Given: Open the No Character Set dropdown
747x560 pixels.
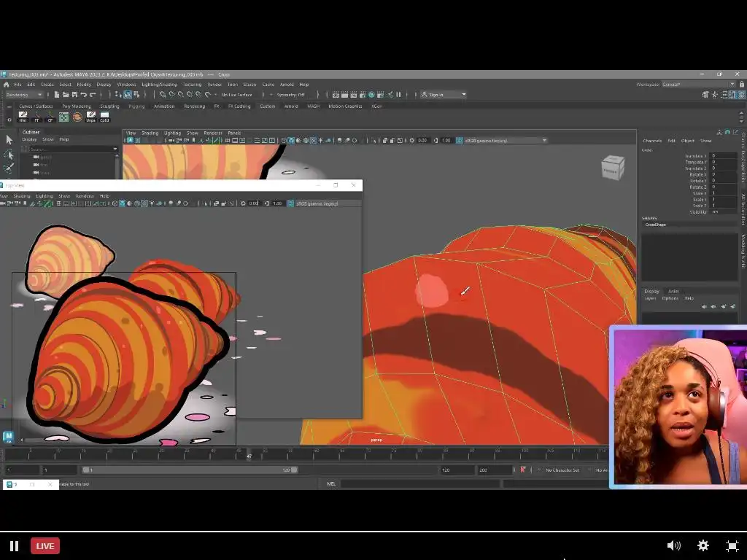Looking at the screenshot, I should click(562, 470).
